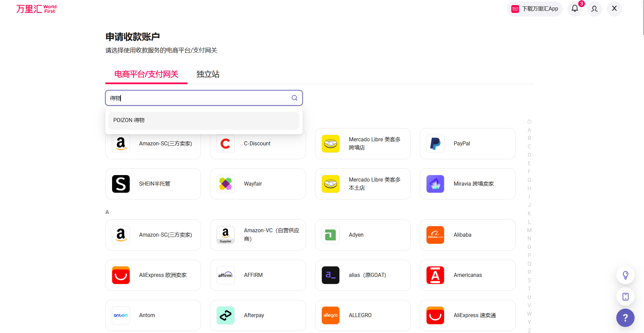Open the purple help question mark
This screenshot has width=644, height=333.
coord(625,318)
